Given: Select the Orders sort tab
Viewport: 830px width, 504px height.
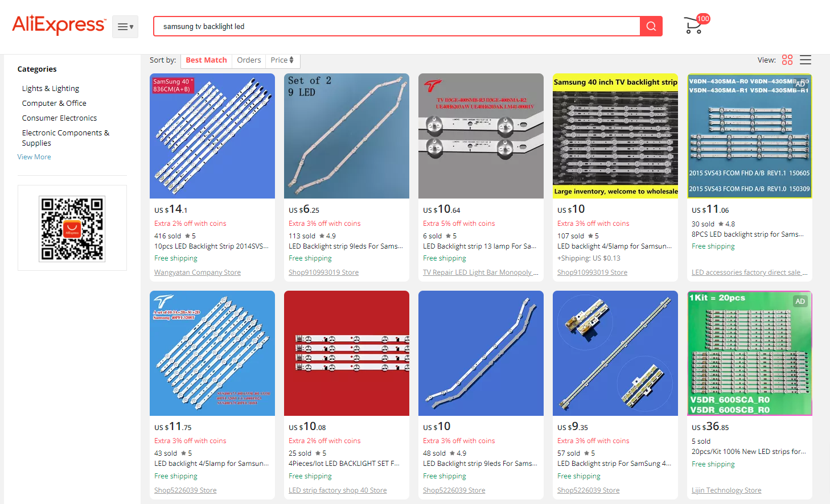Looking at the screenshot, I should click(x=249, y=60).
